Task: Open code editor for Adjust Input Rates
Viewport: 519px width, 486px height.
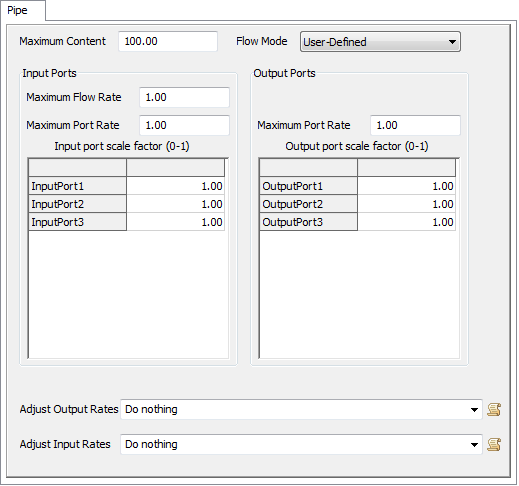Action: click(494, 444)
